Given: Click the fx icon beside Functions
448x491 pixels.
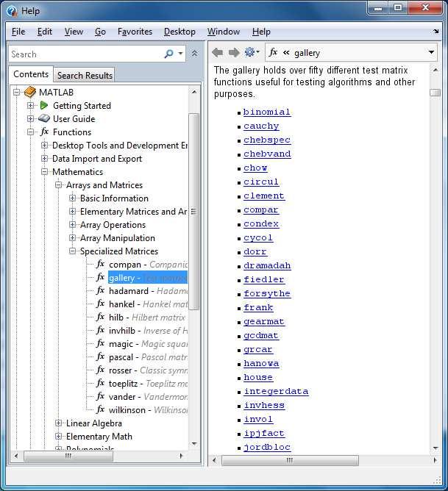Looking at the screenshot, I should click(44, 132).
